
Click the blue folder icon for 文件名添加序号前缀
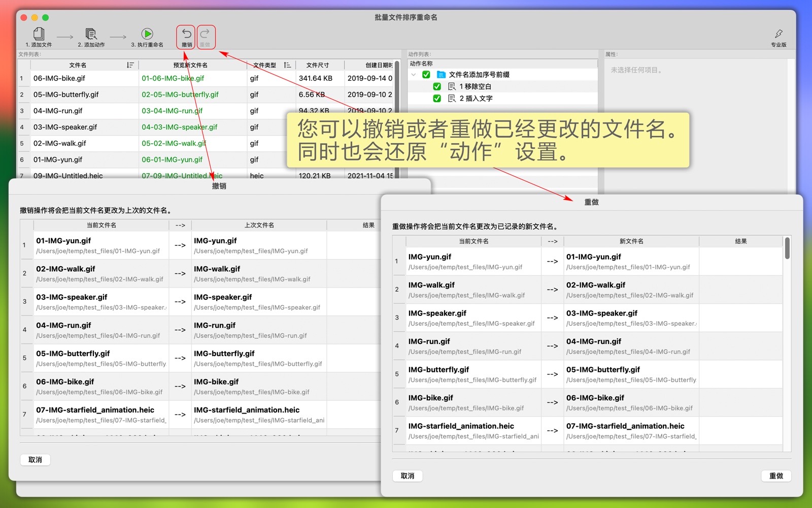tap(441, 75)
